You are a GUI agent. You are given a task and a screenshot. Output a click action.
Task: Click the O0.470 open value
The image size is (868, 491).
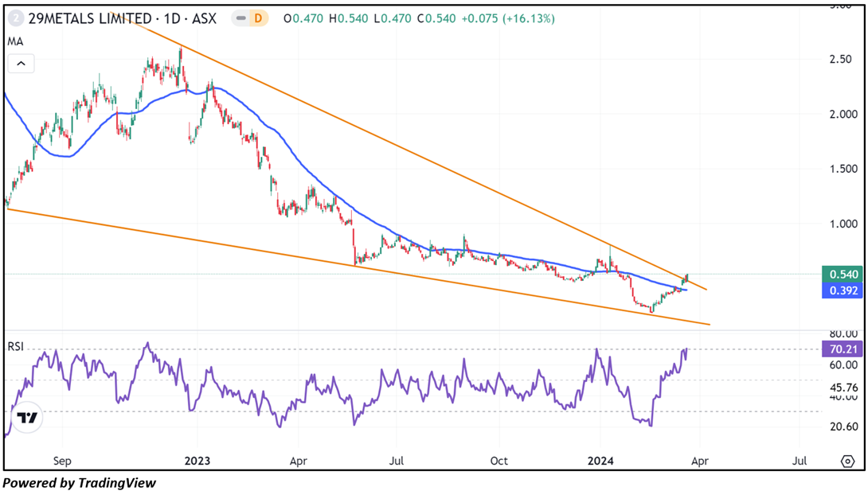[x=303, y=18]
